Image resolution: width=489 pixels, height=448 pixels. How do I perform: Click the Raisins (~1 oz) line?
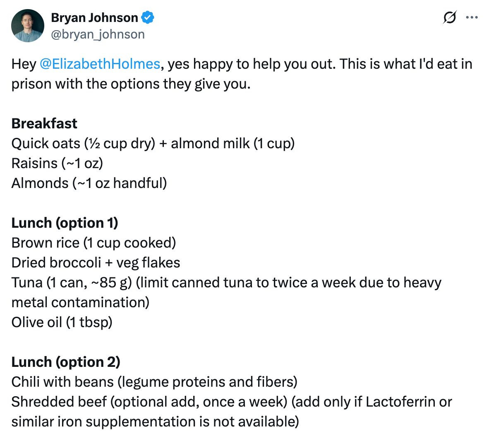pyautogui.click(x=57, y=163)
